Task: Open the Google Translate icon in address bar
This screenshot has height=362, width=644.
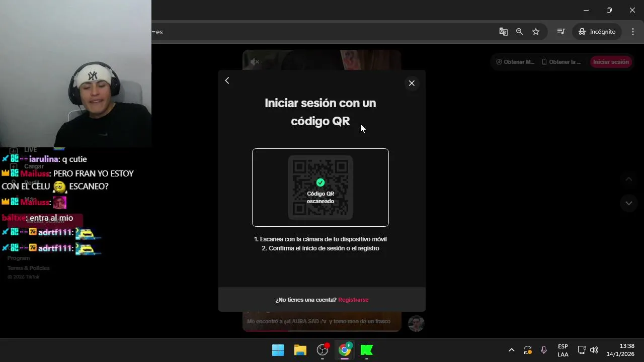Action: click(503, 32)
